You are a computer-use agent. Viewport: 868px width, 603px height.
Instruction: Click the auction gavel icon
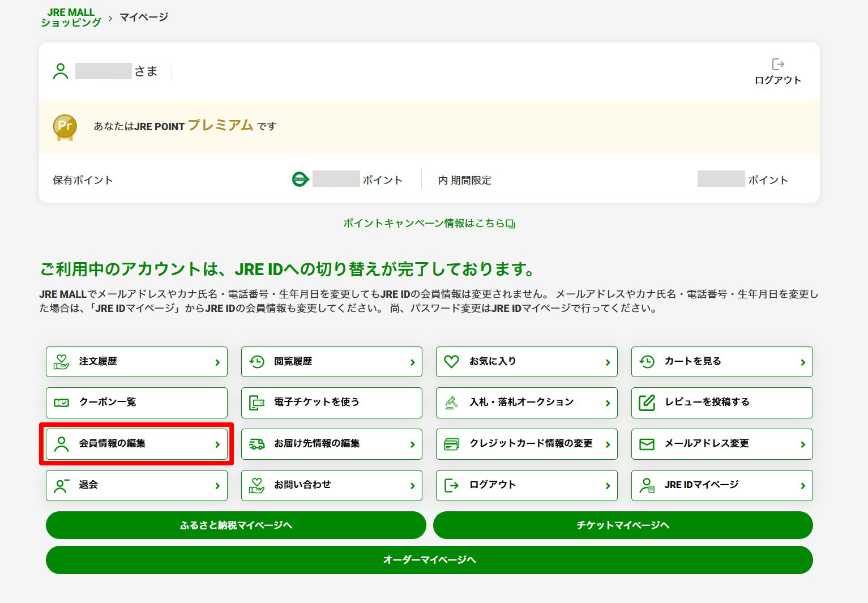point(451,403)
